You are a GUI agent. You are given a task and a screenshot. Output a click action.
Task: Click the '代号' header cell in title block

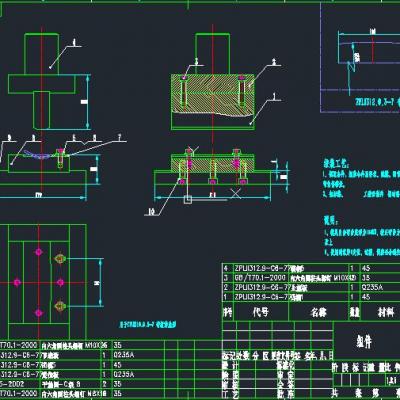tap(261, 312)
